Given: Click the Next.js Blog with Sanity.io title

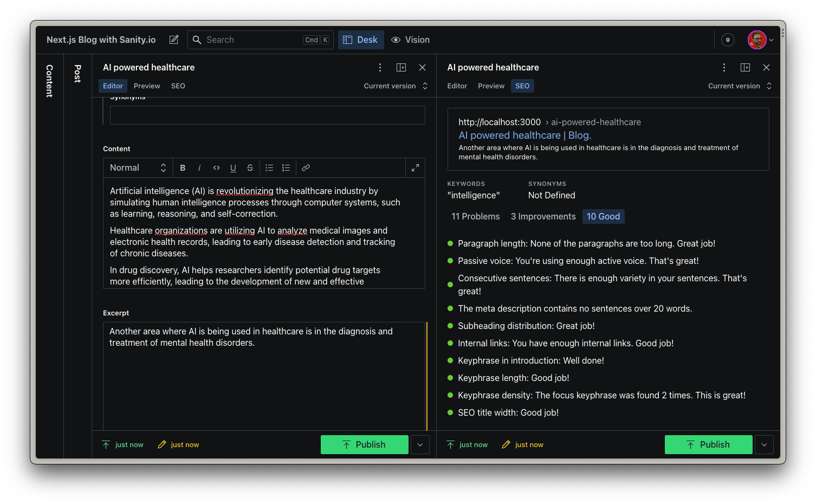Looking at the screenshot, I should pyautogui.click(x=101, y=40).
